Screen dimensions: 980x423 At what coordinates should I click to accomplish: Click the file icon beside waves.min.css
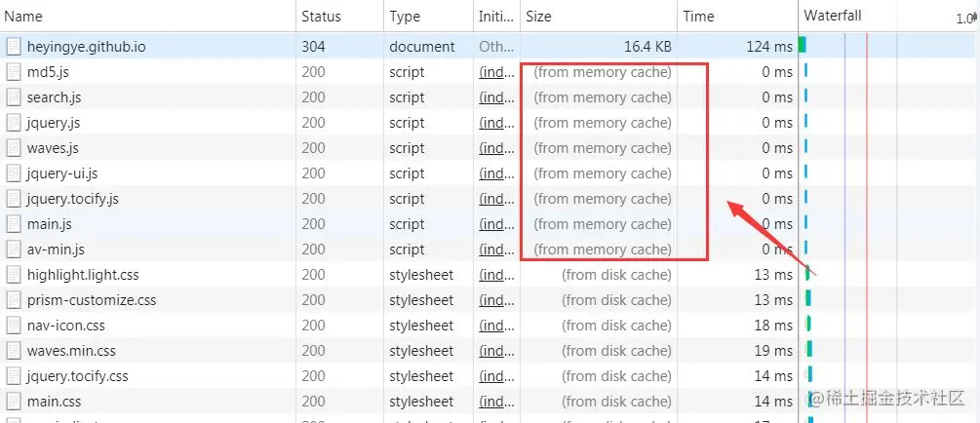tap(13, 351)
